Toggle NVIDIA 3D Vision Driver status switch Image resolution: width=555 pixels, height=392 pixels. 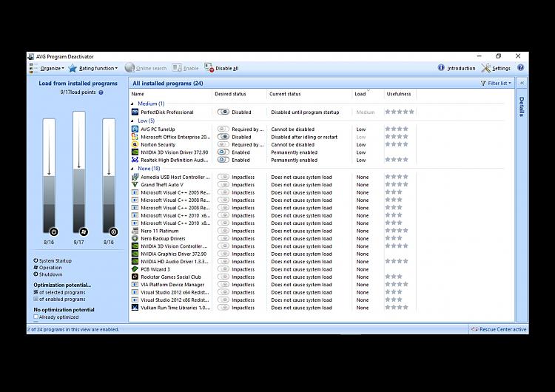(223, 152)
